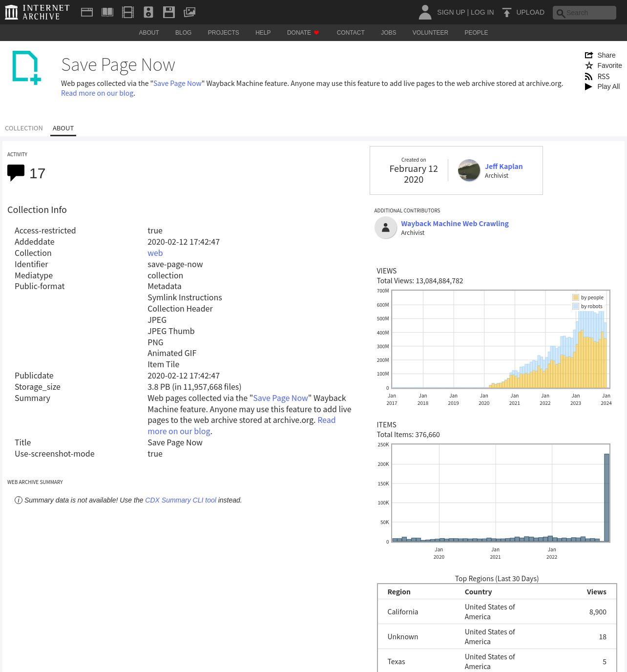Click Jeff Kaplan's profile picture
The width and height of the screenshot is (627, 672).
(x=469, y=170)
